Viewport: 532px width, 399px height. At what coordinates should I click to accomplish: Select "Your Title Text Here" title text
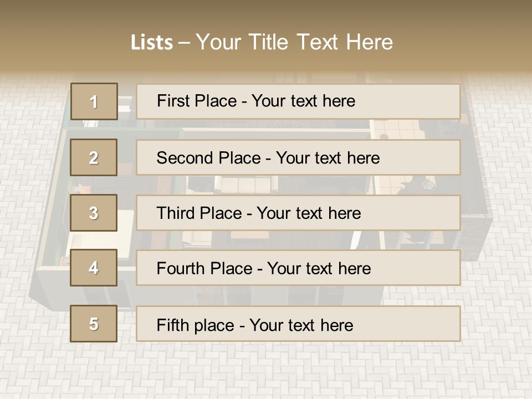294,42
